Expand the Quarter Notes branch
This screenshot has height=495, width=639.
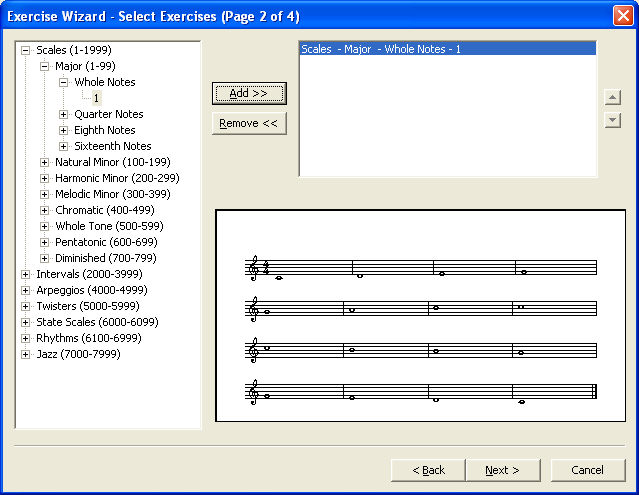(x=64, y=114)
